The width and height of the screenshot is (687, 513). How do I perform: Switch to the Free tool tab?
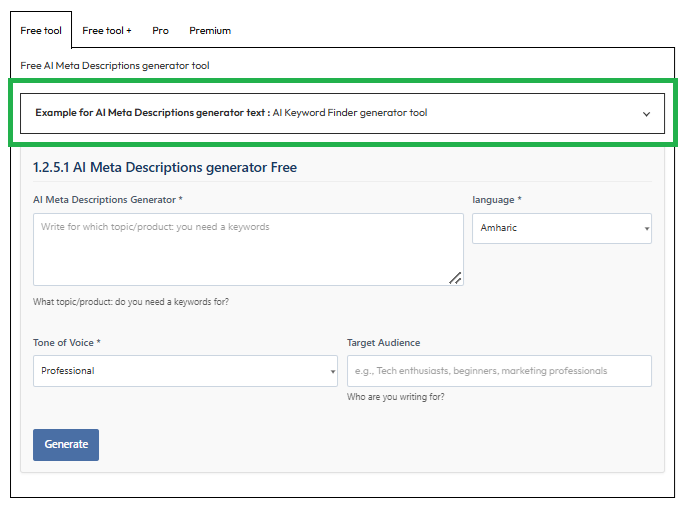pos(41,31)
